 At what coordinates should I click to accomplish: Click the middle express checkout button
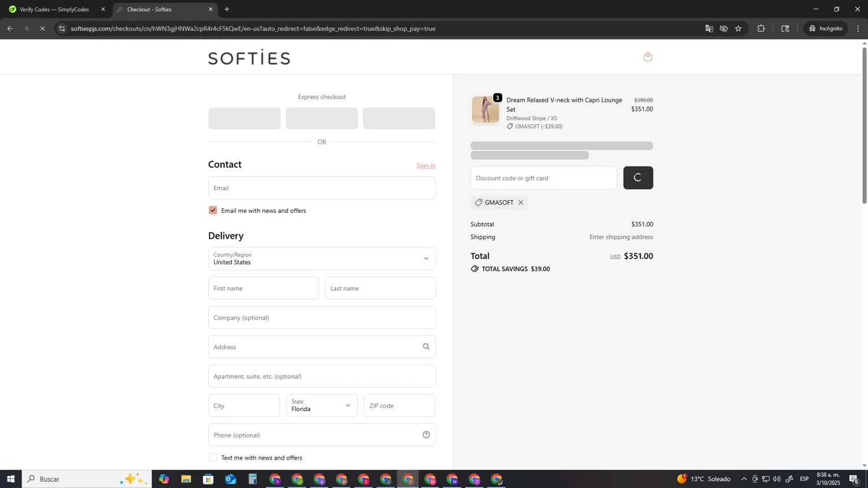point(322,119)
